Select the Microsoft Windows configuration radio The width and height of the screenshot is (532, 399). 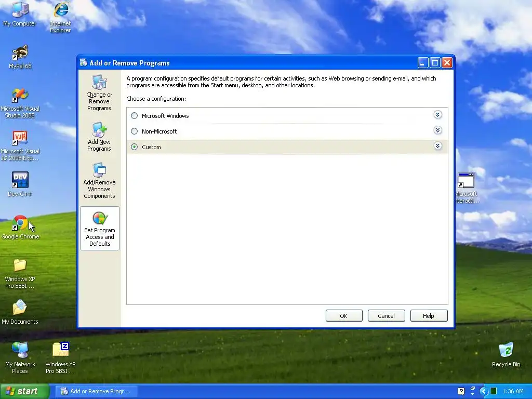[135, 116]
